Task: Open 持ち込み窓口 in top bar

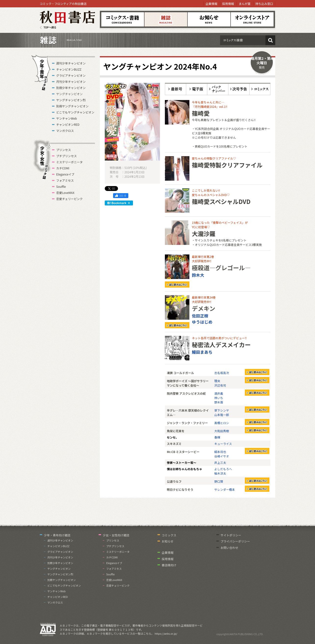Action: pos(264,4)
